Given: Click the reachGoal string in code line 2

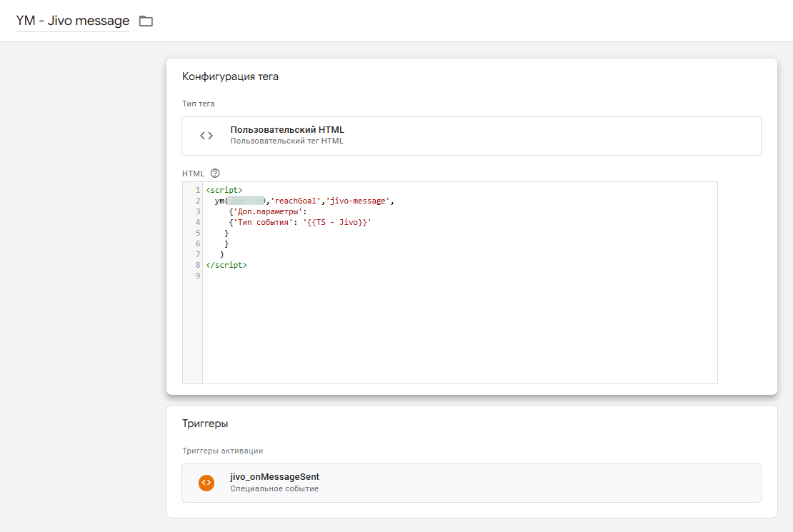Looking at the screenshot, I should [x=296, y=201].
